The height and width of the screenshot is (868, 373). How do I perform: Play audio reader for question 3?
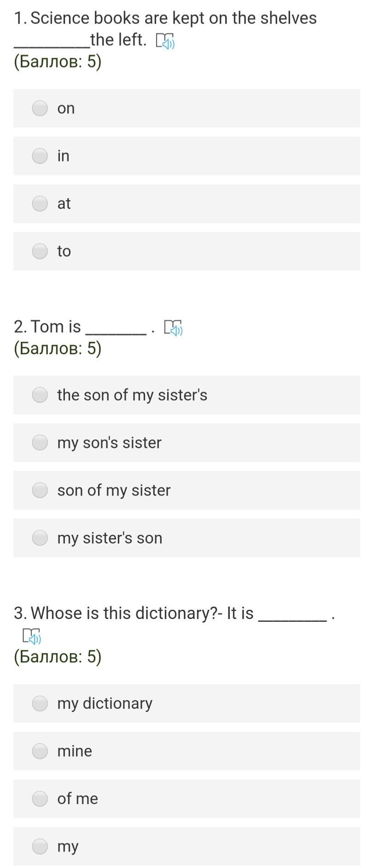tap(31, 637)
